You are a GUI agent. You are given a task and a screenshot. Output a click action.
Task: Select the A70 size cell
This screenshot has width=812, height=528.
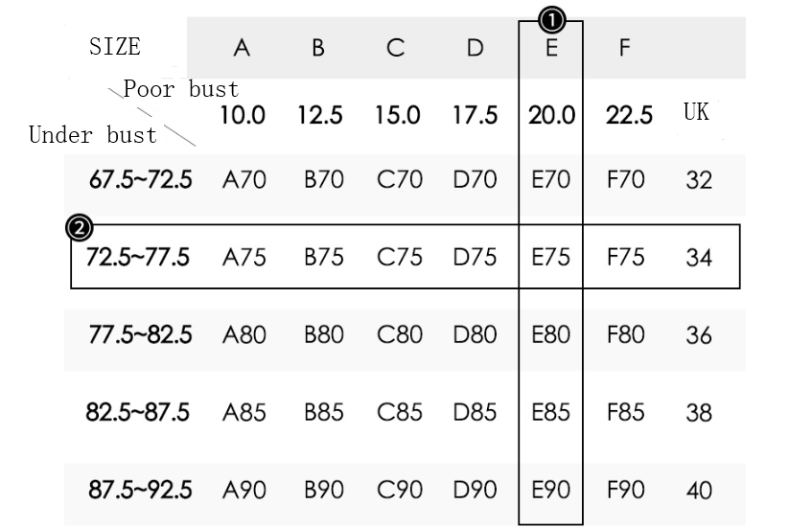243,179
